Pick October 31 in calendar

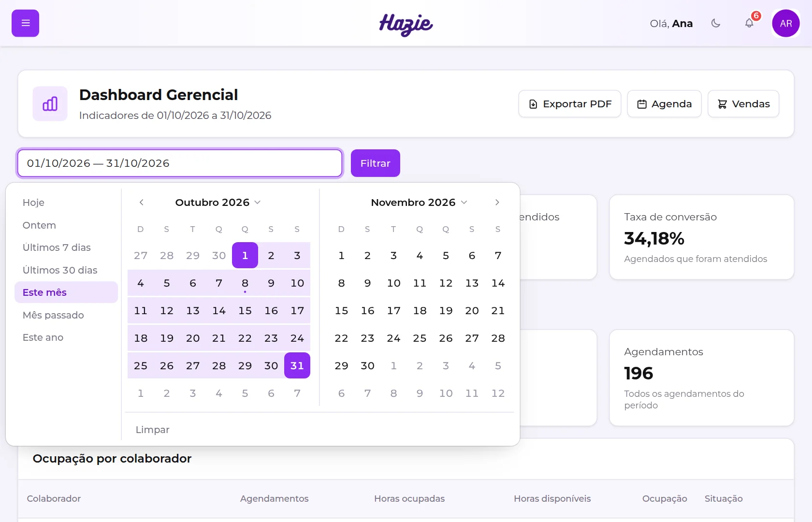tap(297, 365)
